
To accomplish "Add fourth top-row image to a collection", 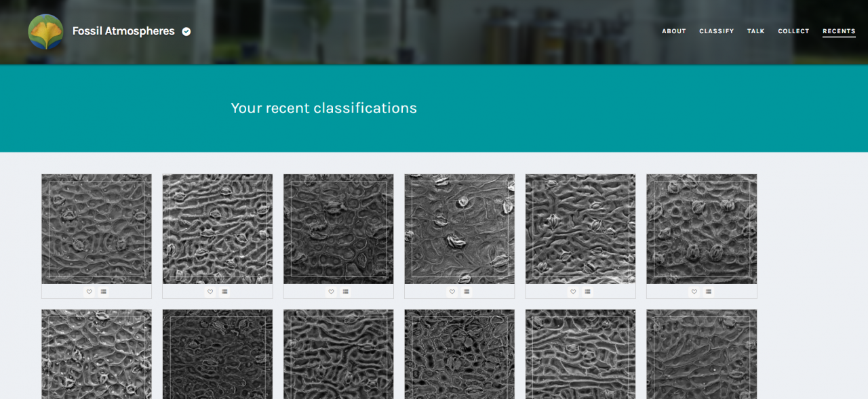I will [467, 291].
